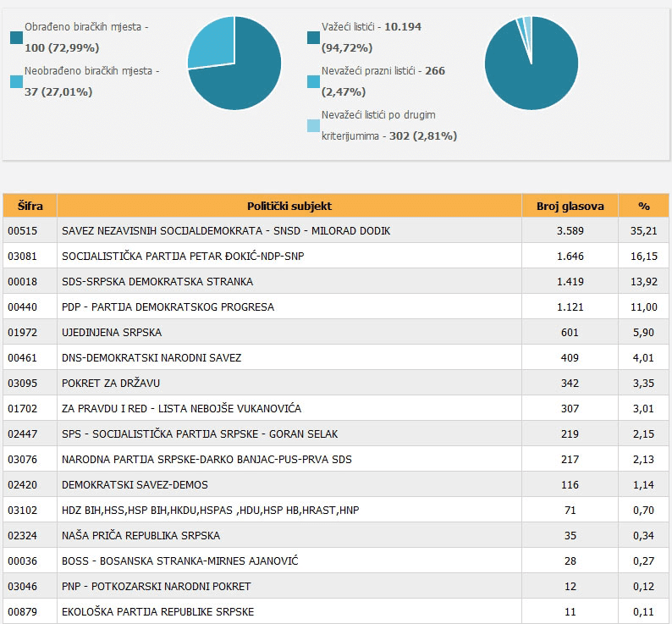Click 'DNS-DEMOKRATSKI NARODNI SAVEZ' party name
The height and width of the screenshot is (624, 672).
[x=151, y=357]
